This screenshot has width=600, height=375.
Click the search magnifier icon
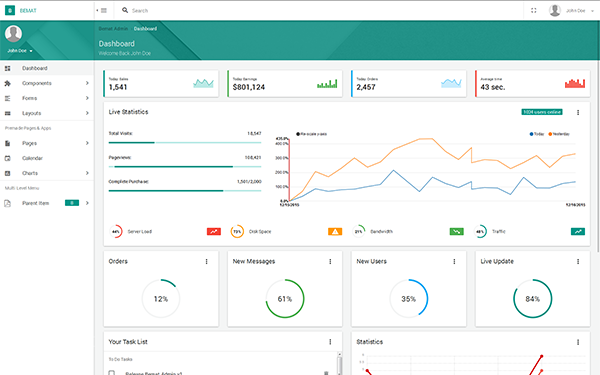pos(125,10)
